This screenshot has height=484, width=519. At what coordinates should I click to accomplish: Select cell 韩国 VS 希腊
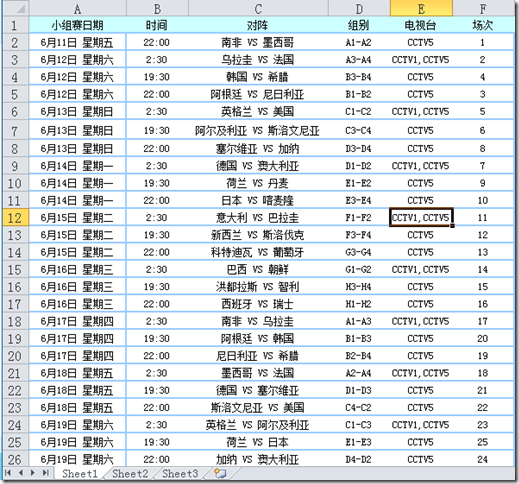point(258,77)
